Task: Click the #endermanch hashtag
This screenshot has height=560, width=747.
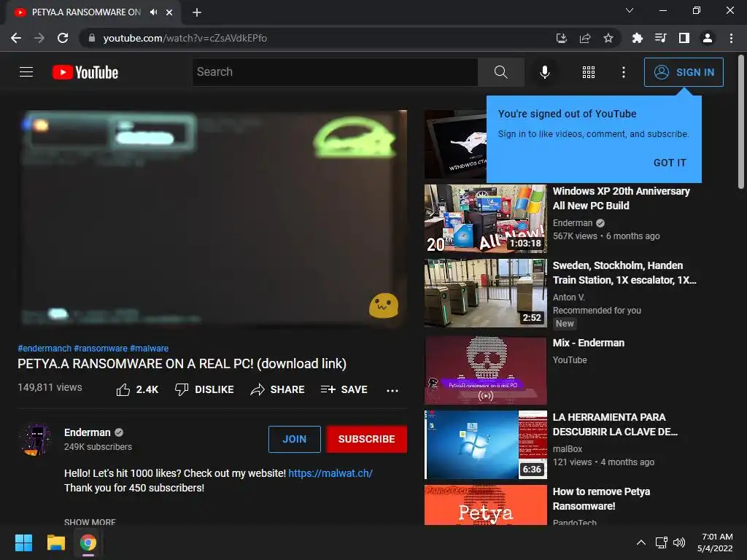Action: pos(44,349)
